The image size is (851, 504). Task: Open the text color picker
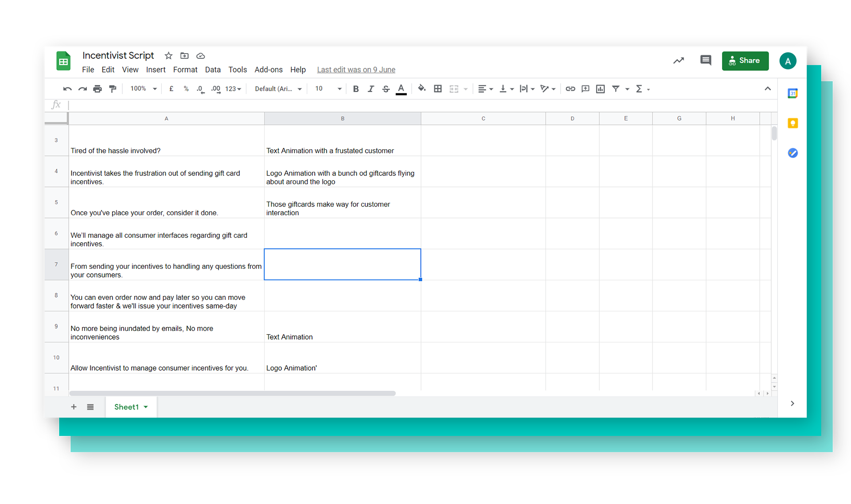pyautogui.click(x=401, y=89)
